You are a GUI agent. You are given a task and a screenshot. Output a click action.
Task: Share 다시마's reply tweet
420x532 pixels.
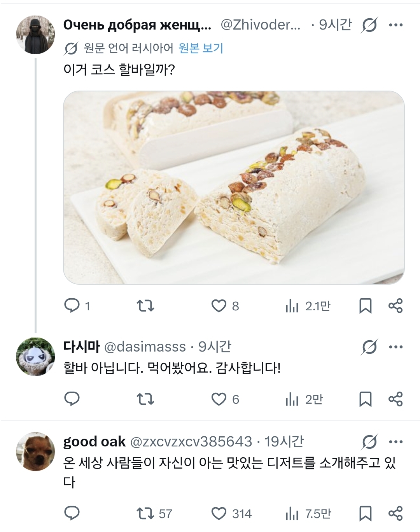click(x=395, y=399)
